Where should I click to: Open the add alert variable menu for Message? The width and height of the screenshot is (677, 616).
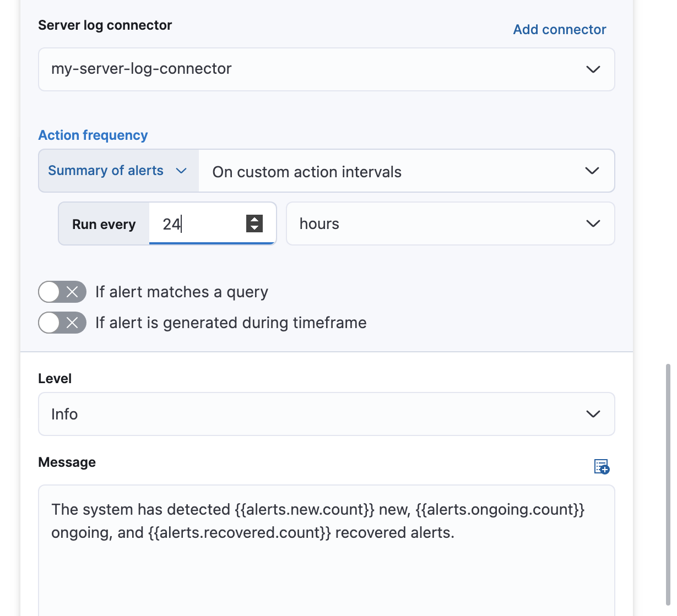602,466
